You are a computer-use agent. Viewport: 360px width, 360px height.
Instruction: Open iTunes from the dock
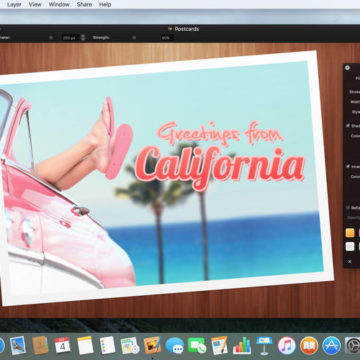pos(287,345)
